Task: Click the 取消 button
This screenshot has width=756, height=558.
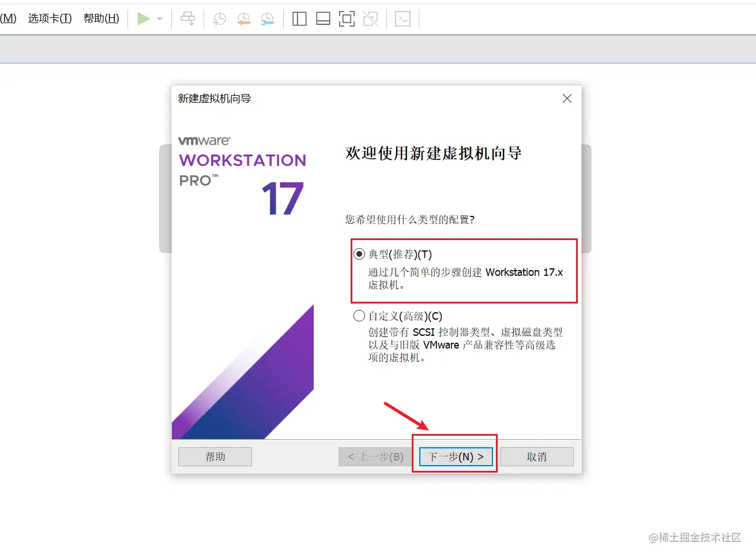Action: pos(536,456)
